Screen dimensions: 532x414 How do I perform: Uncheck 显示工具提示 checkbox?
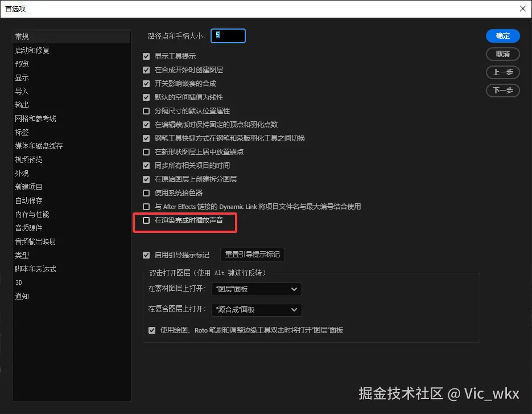146,56
